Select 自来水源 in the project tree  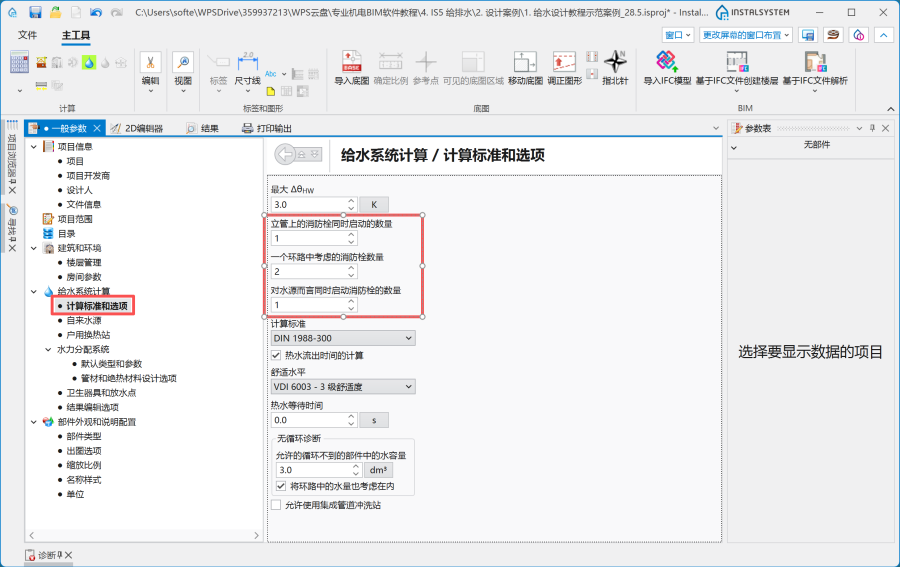83,320
